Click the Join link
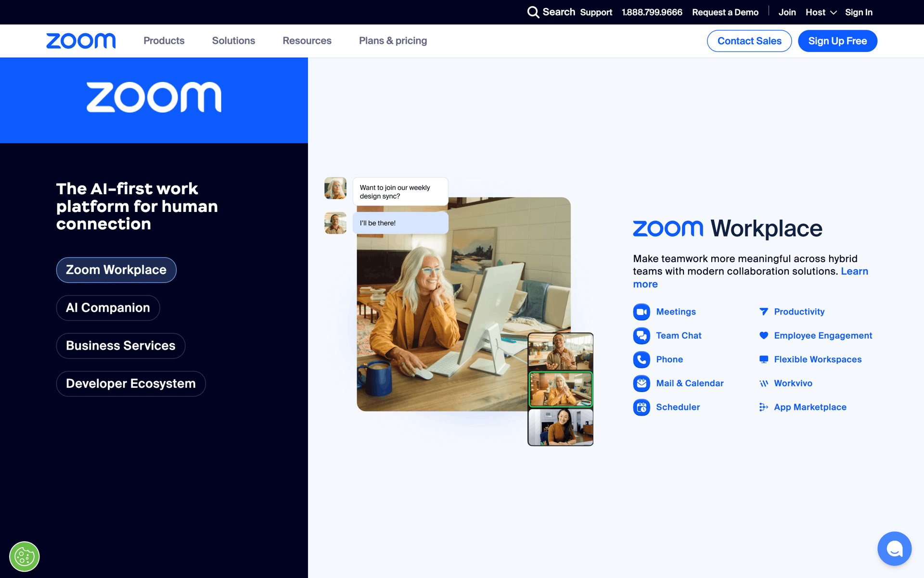 [x=787, y=13]
